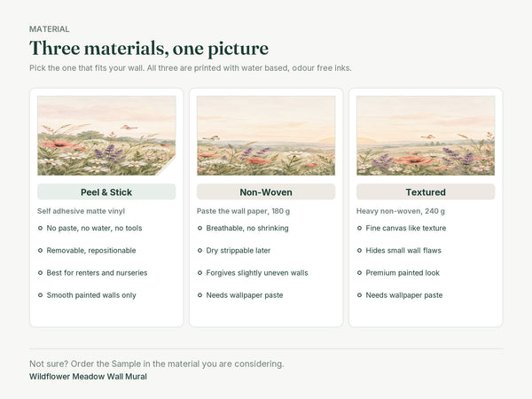532x399 pixels.
Task: Click bullet beside Smooth painted walls only
Action: 40,295
